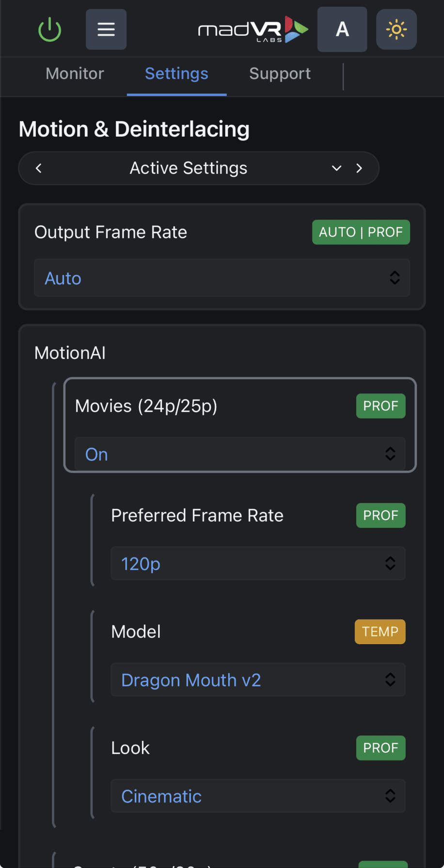Screen dimensions: 444x868
Task: Click the PROF badge beside Preferred Frame Rate
Action: tap(381, 515)
